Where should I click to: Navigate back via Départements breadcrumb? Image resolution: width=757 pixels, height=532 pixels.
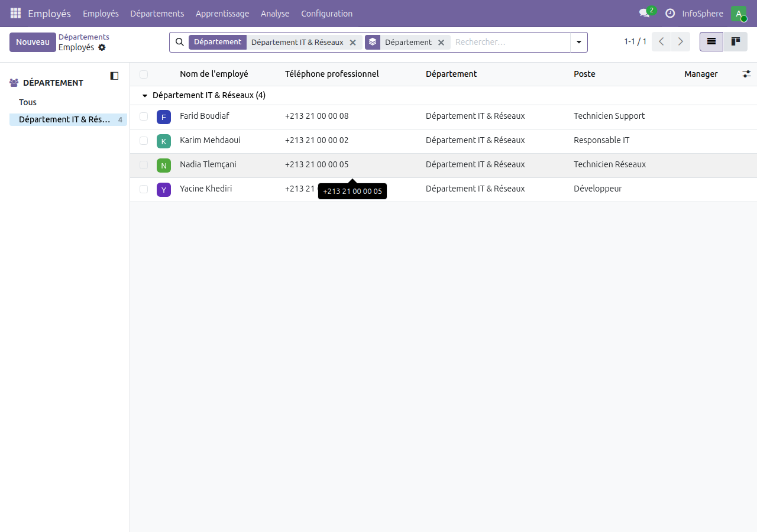tap(84, 37)
